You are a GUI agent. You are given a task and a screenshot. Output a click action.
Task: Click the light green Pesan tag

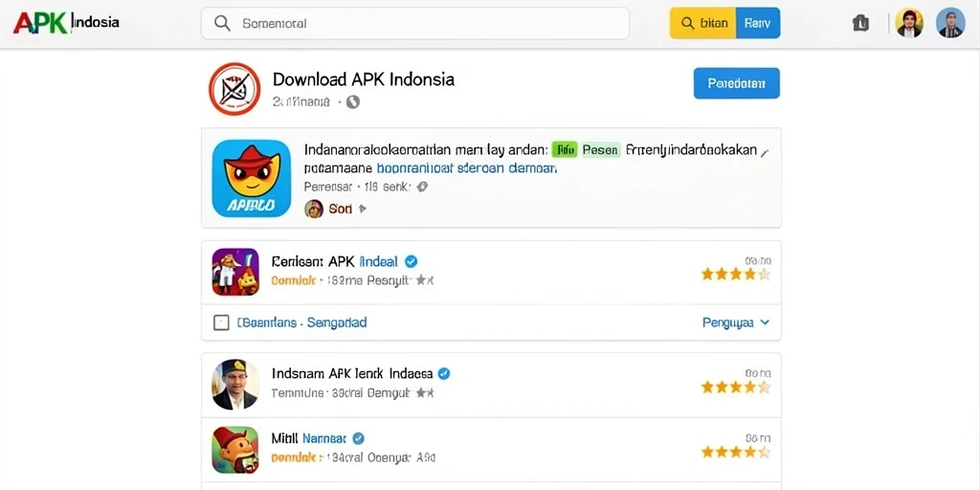(600, 150)
